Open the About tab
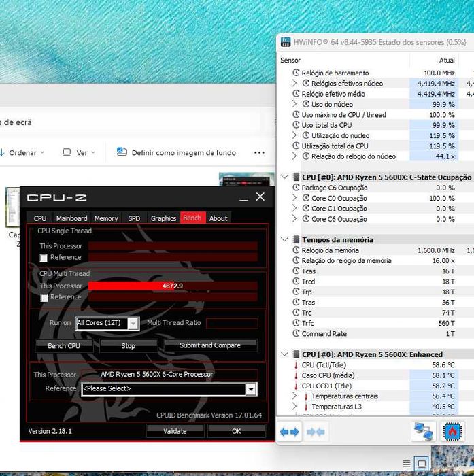The width and height of the screenshot is (474, 476). 218,218
